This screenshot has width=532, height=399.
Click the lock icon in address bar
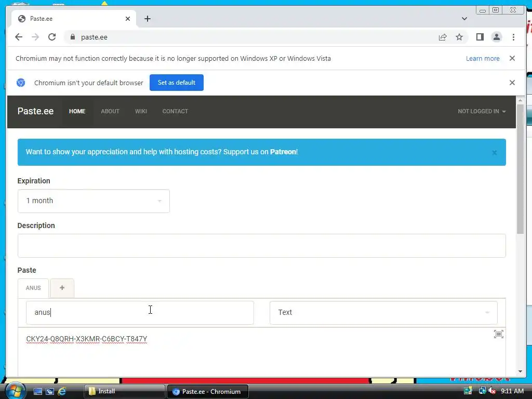tap(73, 37)
